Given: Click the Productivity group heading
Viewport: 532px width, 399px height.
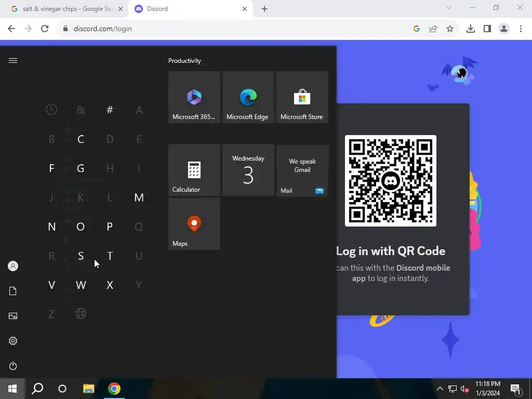Looking at the screenshot, I should 184,61.
